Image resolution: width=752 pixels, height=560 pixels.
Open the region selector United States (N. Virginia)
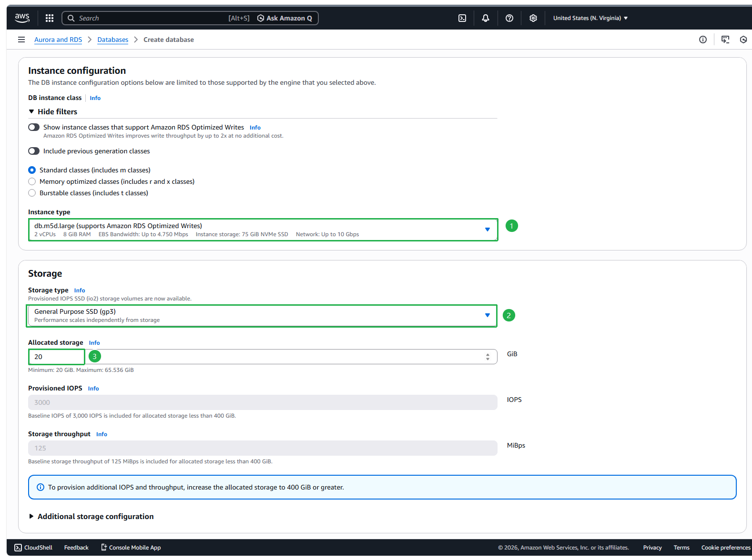tap(590, 18)
